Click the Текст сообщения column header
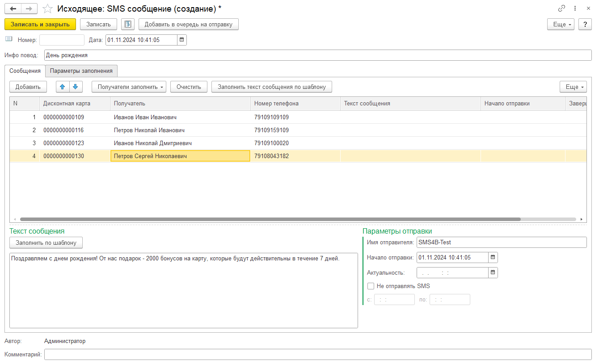The width and height of the screenshot is (599, 364). point(410,103)
